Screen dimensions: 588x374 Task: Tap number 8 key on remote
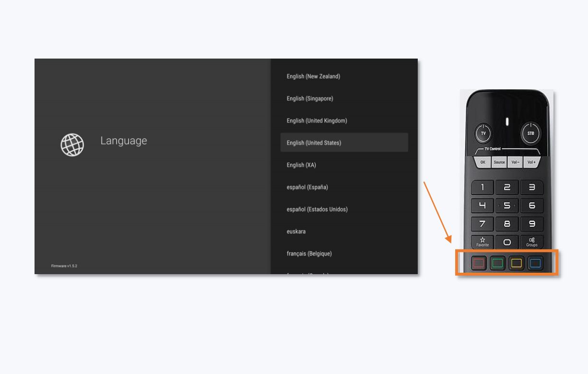(x=507, y=224)
